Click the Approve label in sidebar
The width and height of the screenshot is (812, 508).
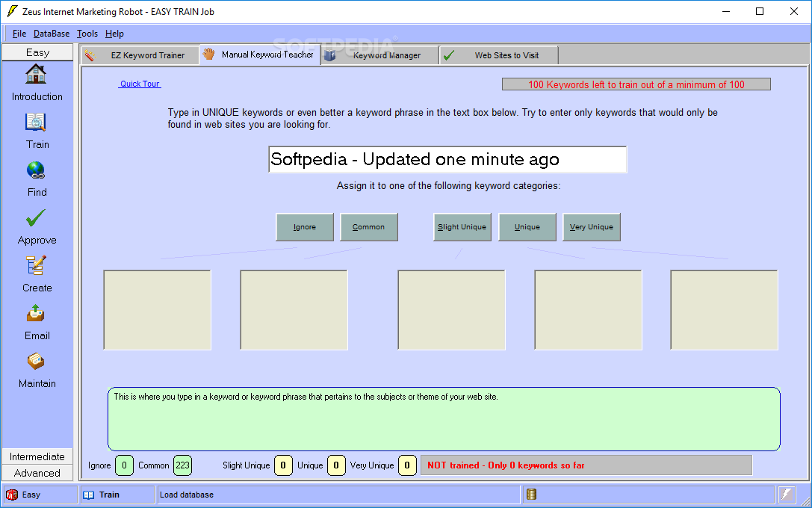(x=37, y=241)
